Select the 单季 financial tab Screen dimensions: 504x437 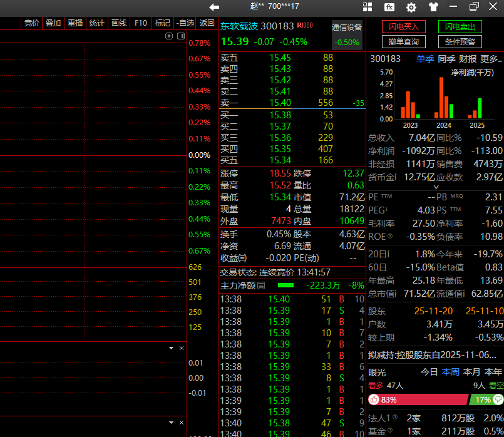click(x=425, y=59)
